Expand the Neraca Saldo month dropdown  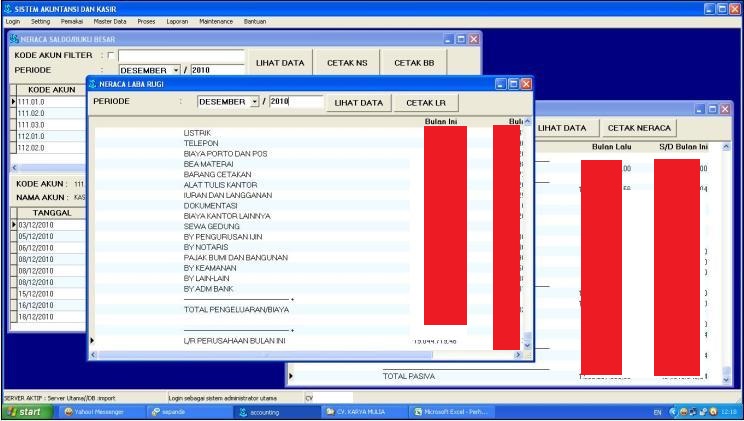[177, 71]
